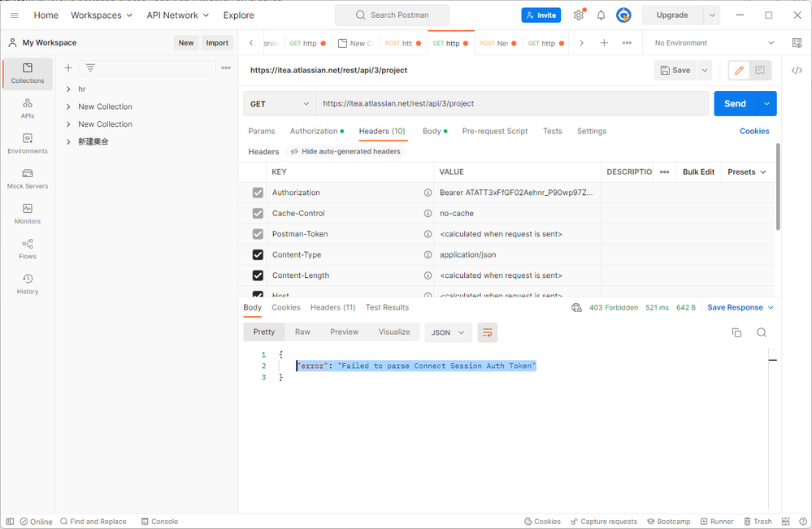Switch to the Authorization tab
812x529 pixels.
point(316,132)
